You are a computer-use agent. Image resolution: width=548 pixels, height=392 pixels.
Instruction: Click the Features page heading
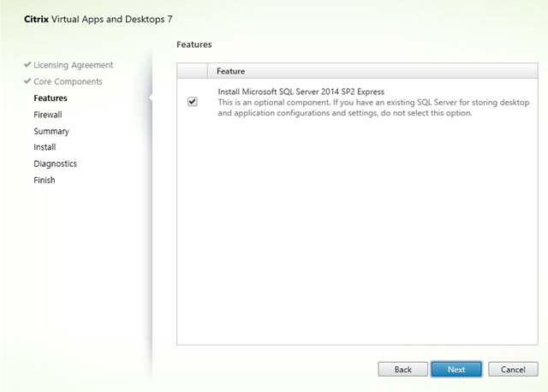click(x=194, y=45)
